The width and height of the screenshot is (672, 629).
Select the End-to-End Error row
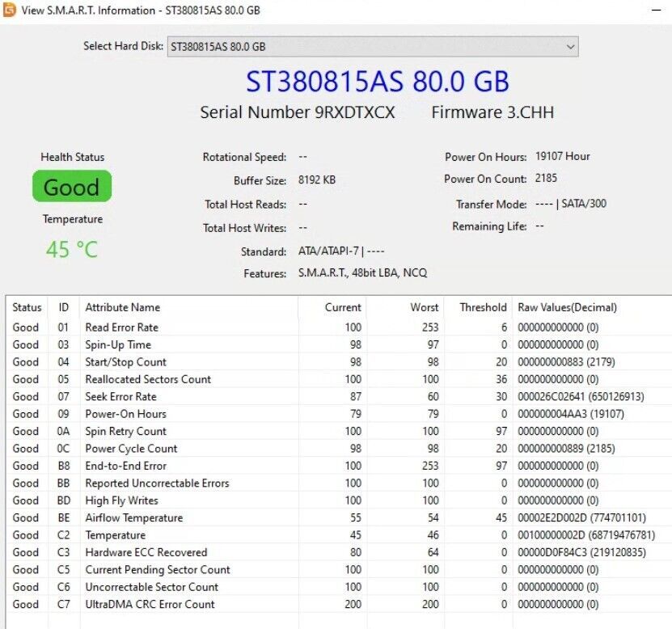pos(339,466)
